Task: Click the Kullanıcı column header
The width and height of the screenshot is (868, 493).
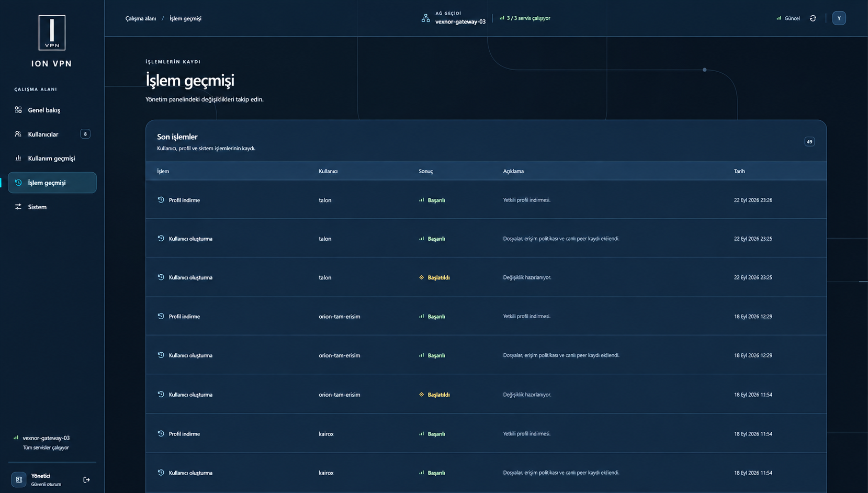Action: click(x=328, y=171)
